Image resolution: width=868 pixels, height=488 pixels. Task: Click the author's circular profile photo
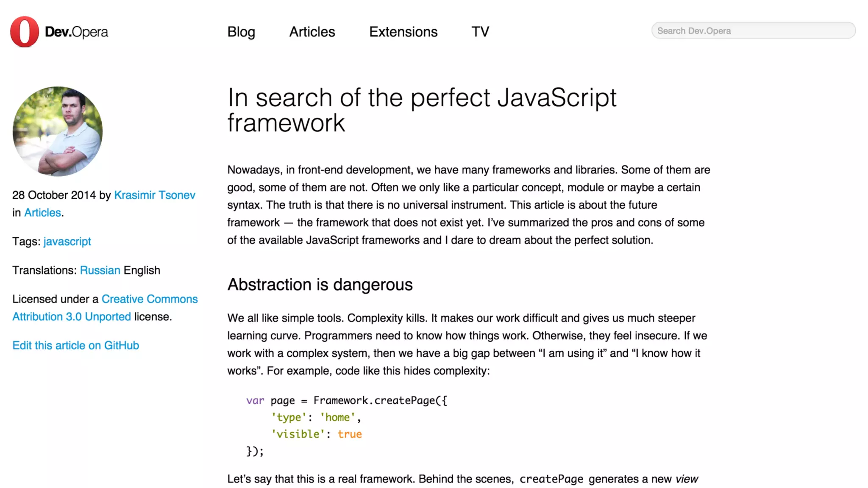point(58,131)
